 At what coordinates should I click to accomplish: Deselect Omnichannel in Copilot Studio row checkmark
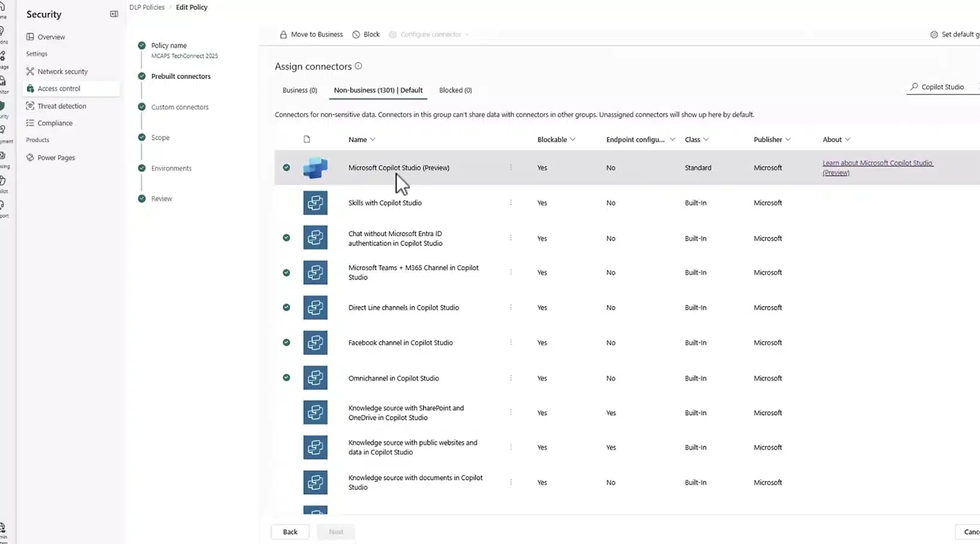pyautogui.click(x=287, y=378)
